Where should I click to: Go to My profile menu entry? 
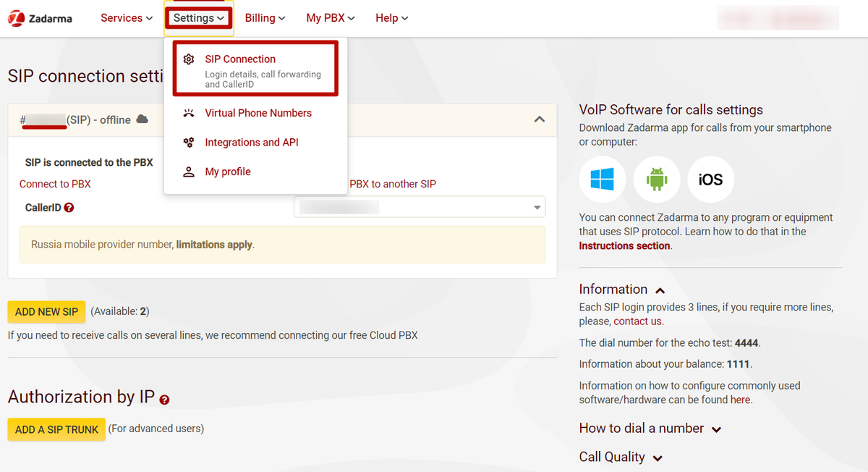coord(228,172)
